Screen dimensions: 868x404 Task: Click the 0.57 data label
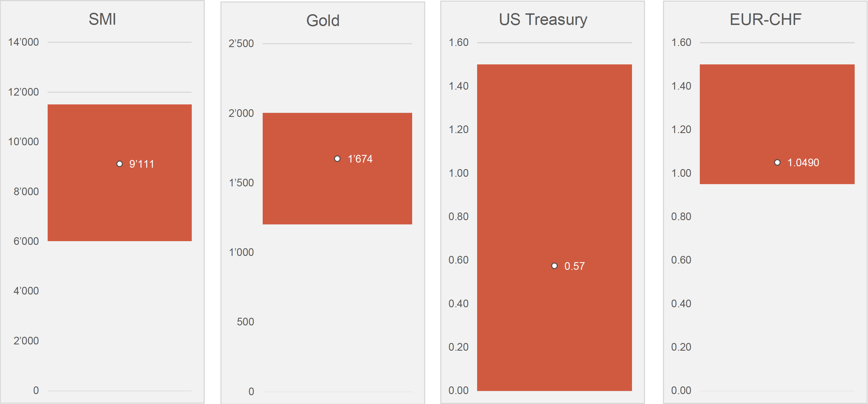coord(574,266)
